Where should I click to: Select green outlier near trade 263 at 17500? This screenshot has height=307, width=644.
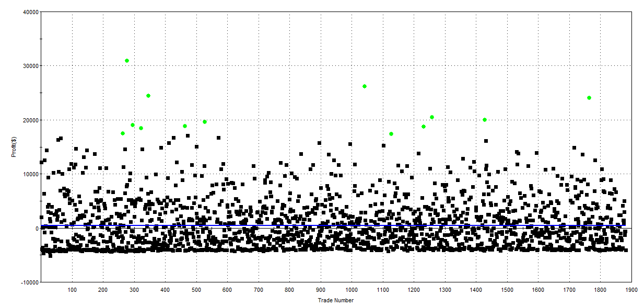[x=123, y=133]
